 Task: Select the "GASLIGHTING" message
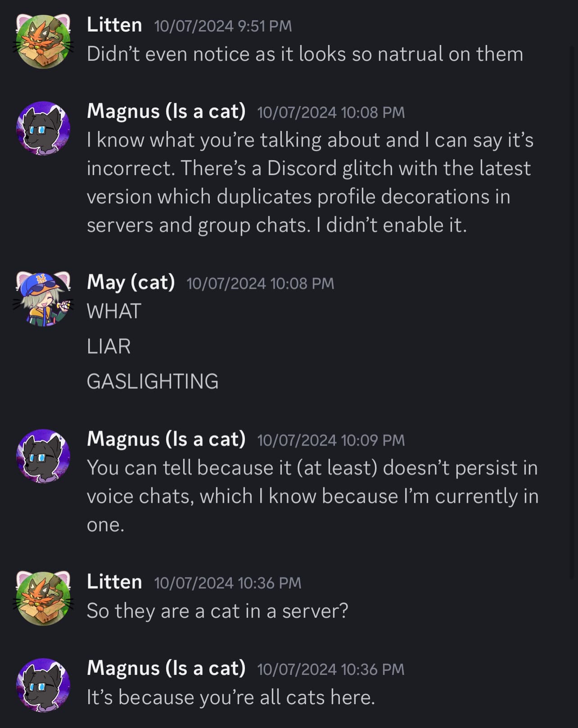click(152, 382)
